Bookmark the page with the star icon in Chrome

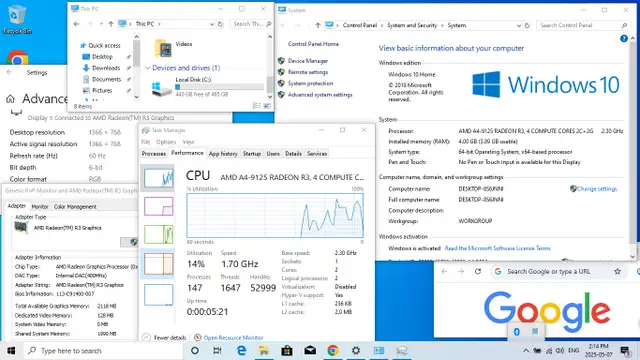[617, 271]
